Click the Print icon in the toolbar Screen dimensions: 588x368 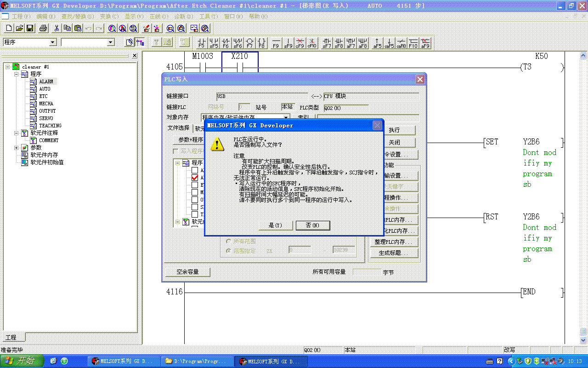tap(43, 28)
